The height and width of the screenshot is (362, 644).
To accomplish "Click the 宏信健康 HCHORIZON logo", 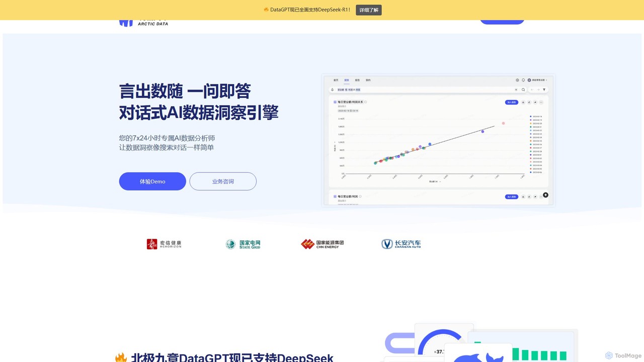I will point(164,244).
